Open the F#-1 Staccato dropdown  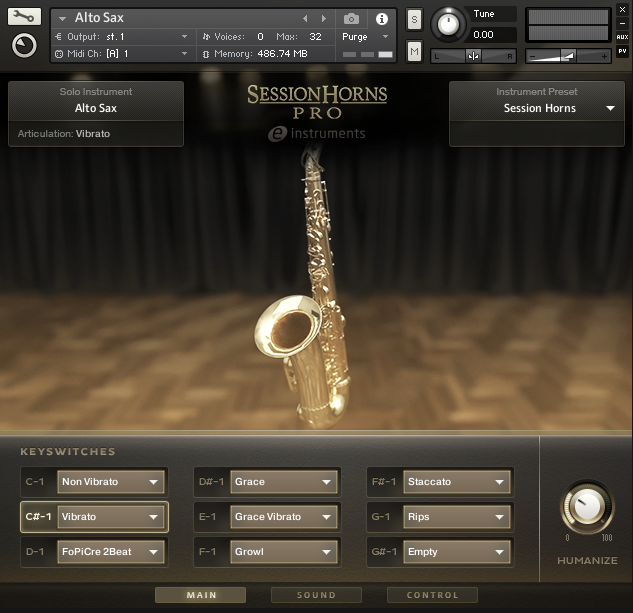tap(457, 482)
